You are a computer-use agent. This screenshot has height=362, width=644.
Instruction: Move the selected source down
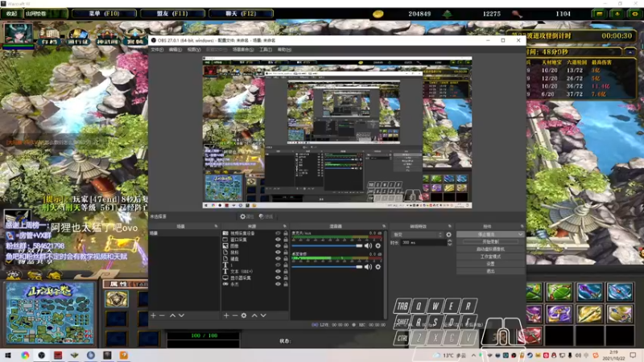(x=263, y=315)
